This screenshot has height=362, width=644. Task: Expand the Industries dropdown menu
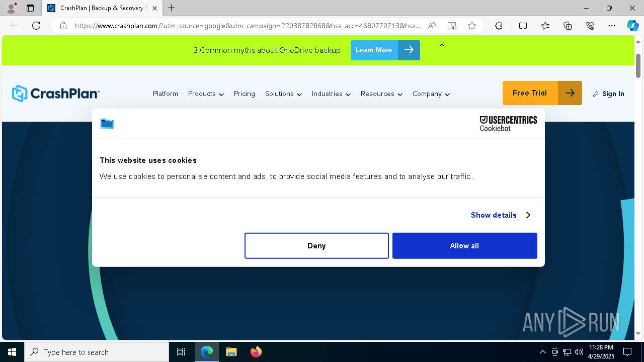[331, 94]
